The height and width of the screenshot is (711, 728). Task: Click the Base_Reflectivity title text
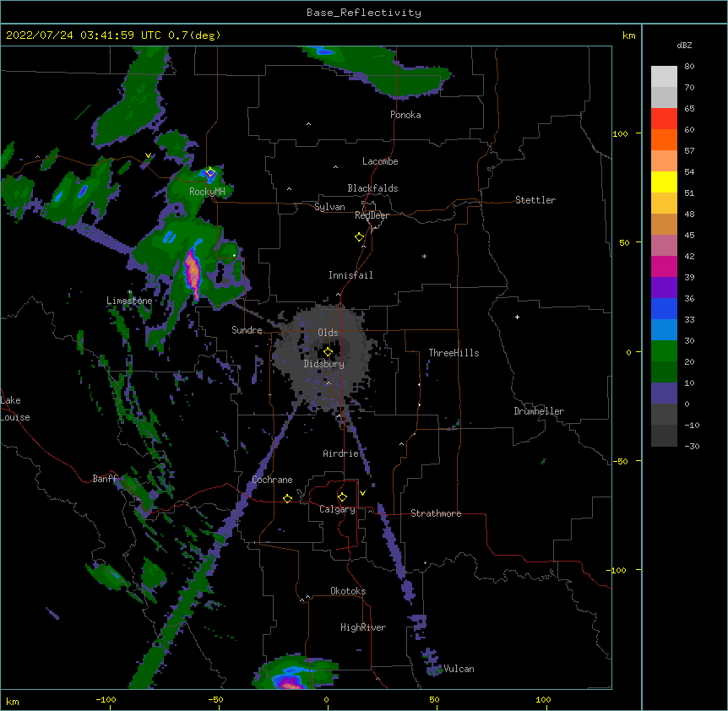coord(363,13)
